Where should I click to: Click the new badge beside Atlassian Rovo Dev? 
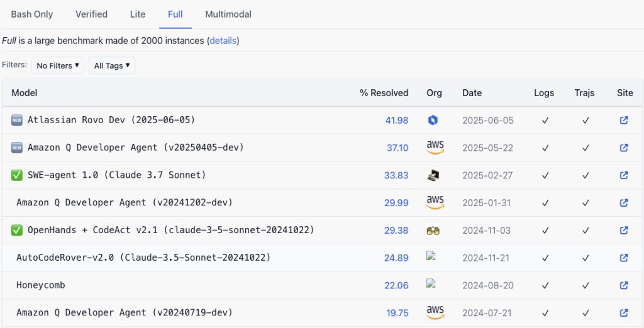[17, 120]
